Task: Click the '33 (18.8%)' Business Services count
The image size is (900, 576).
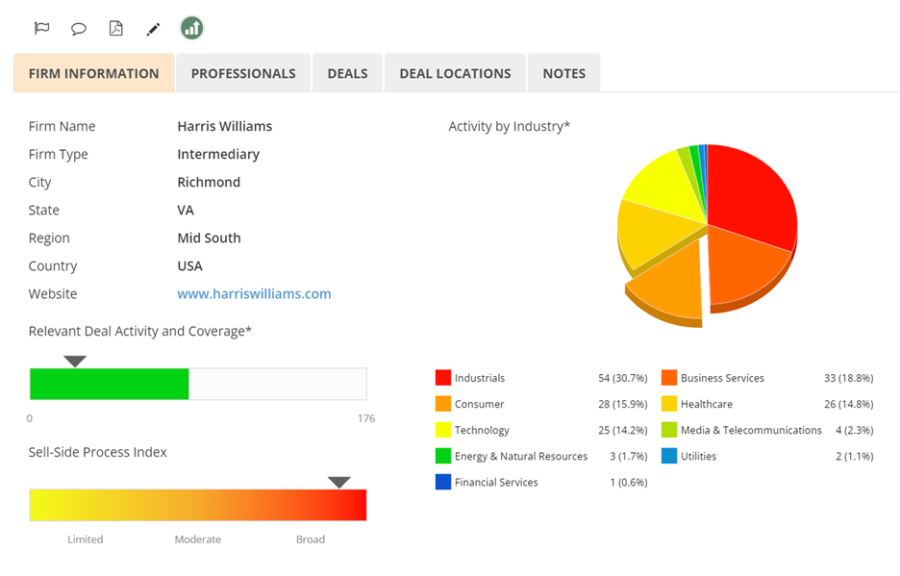Action: (x=849, y=378)
